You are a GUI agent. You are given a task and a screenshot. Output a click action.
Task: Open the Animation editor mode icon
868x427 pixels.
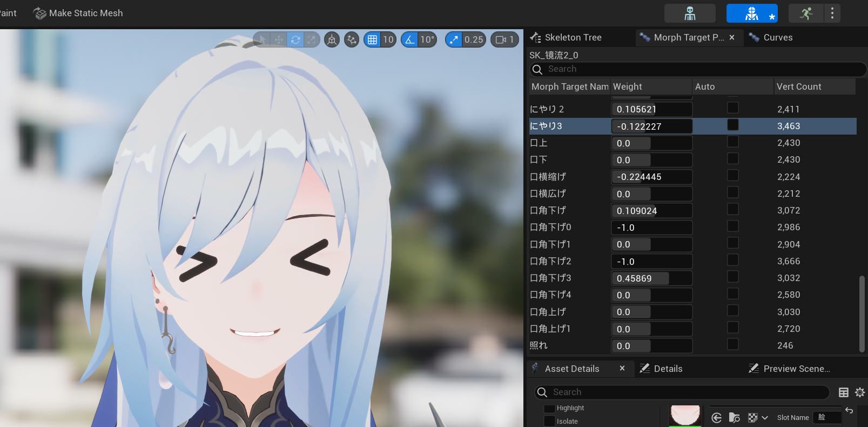[x=806, y=13]
